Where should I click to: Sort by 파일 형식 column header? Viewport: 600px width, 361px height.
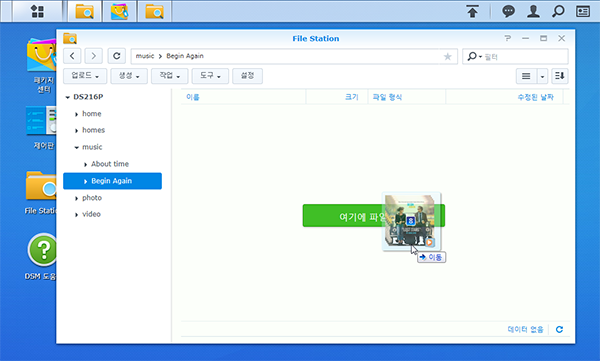[407, 97]
